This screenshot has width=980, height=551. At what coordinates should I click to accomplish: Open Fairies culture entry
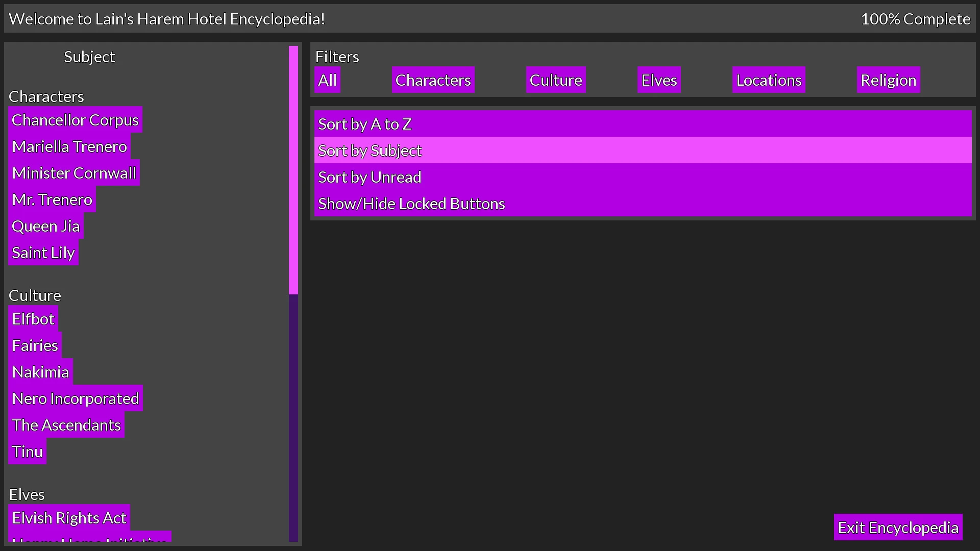coord(35,345)
